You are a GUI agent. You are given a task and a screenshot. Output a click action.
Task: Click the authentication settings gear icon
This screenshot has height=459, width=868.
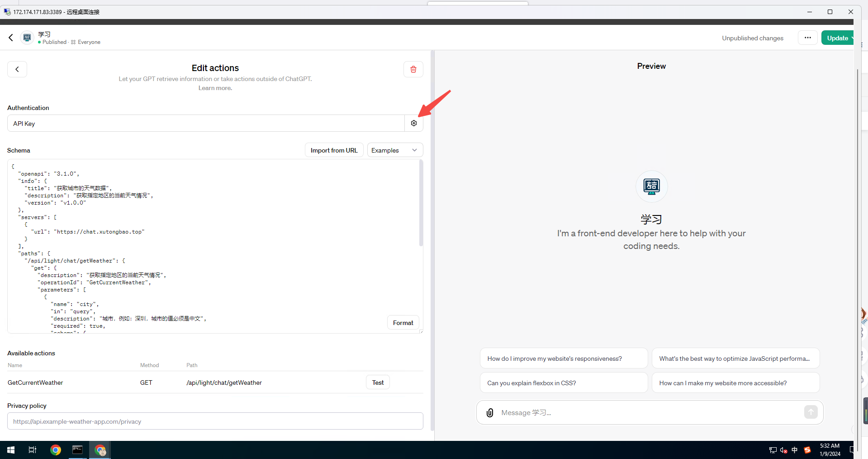point(413,123)
